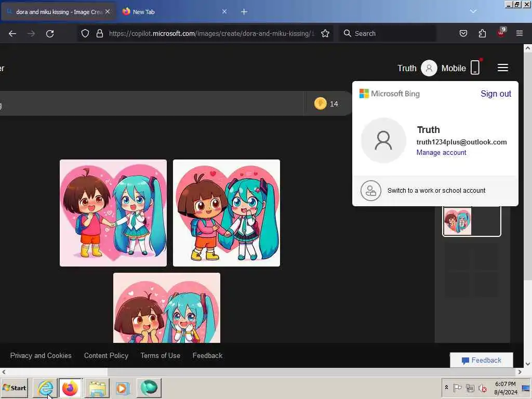
Task: Open the uBlock extension icon with badge
Action: tap(501, 33)
